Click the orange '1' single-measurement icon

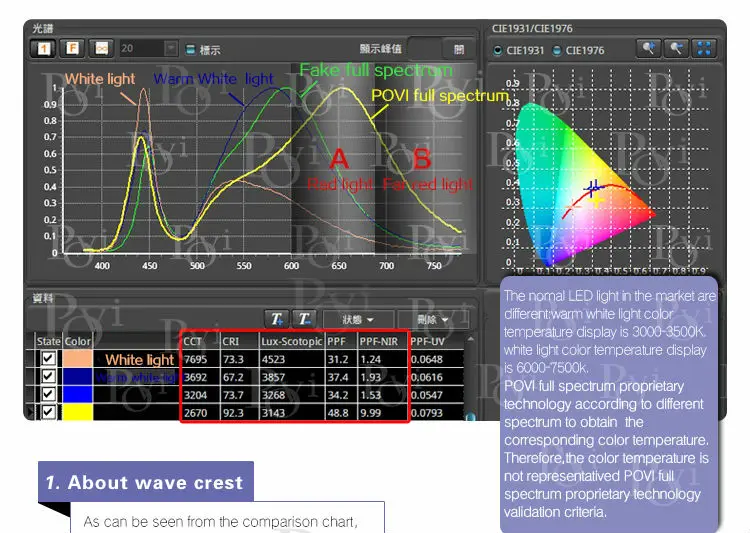44,49
